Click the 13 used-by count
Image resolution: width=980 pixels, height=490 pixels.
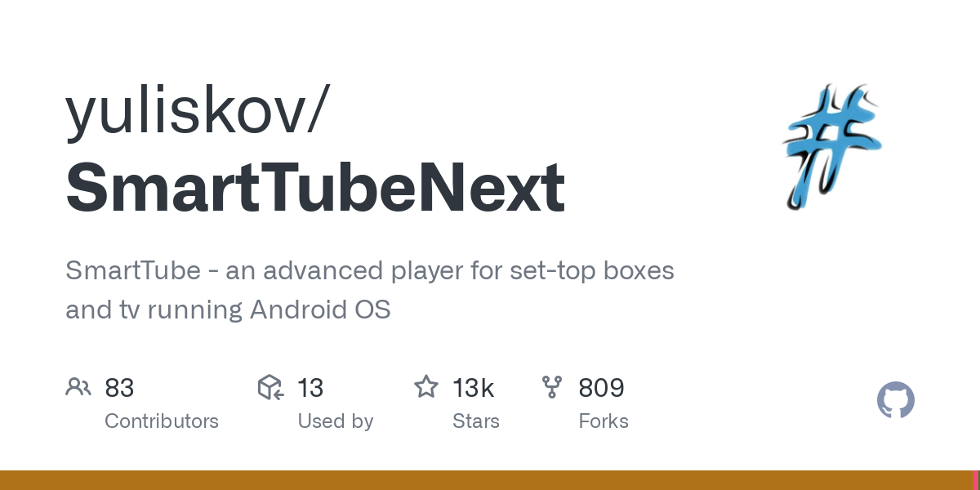point(310,387)
